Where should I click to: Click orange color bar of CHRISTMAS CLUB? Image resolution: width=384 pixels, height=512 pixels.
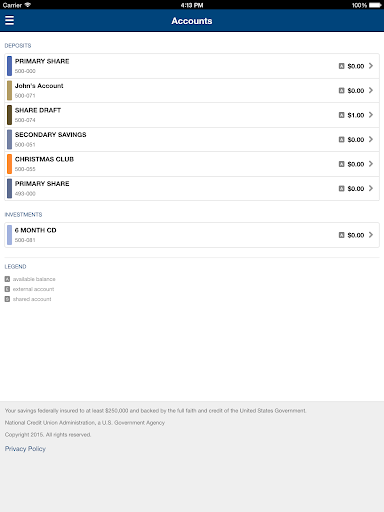tap(9, 164)
